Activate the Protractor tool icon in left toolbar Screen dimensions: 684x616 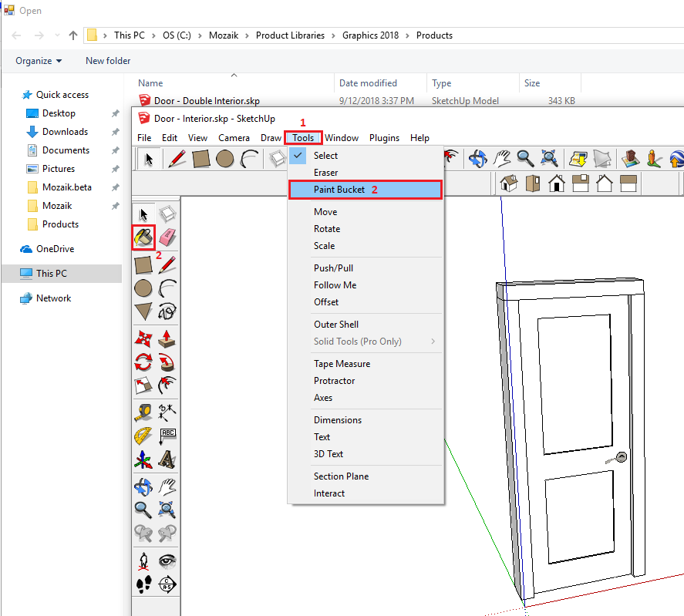pyautogui.click(x=143, y=436)
